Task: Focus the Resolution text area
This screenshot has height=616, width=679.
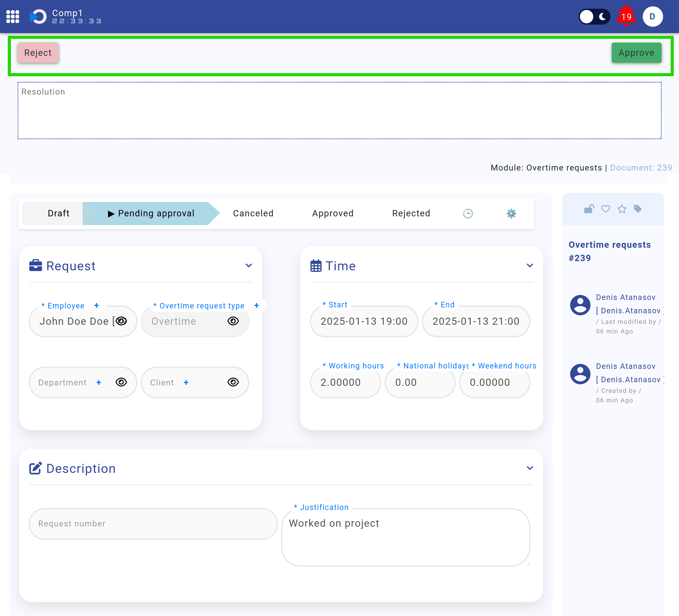Action: [x=339, y=110]
